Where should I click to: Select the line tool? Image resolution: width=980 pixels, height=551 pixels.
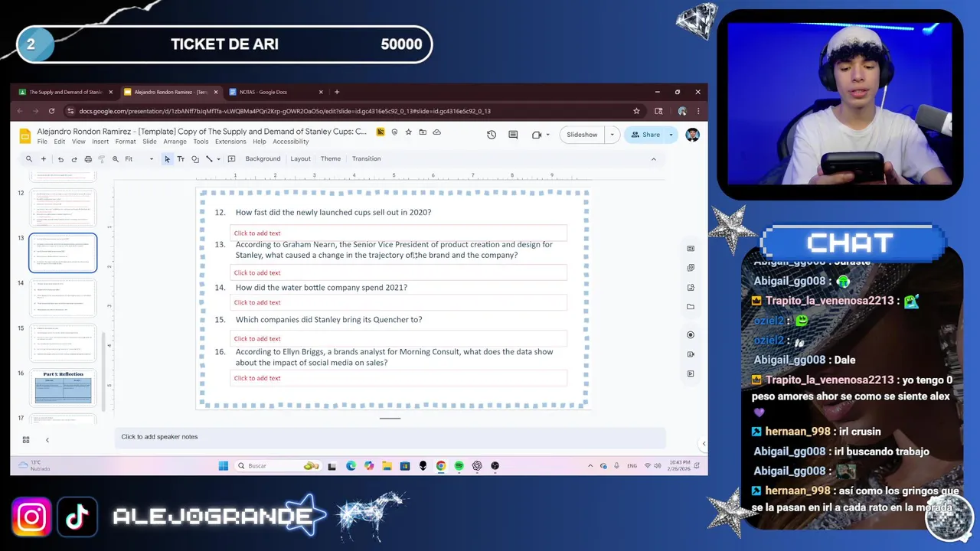209,159
